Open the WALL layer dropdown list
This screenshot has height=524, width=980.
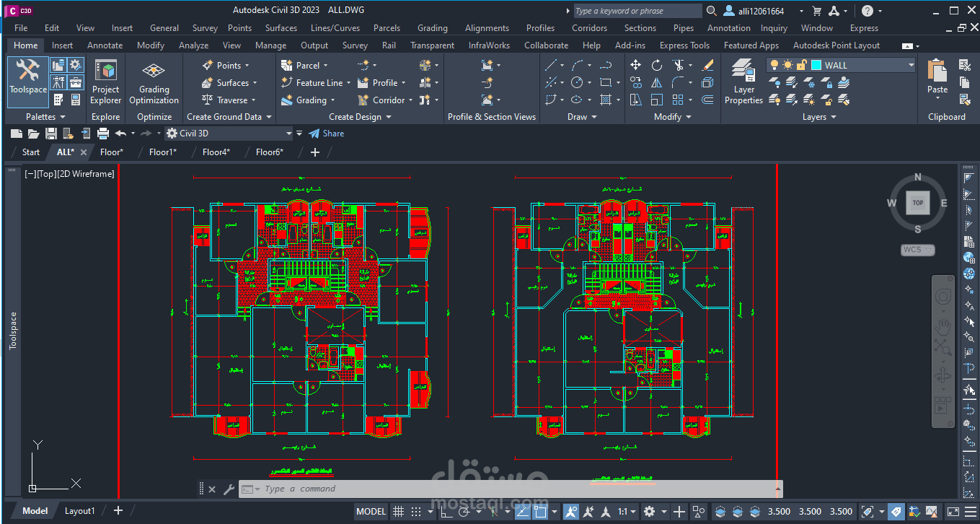[x=911, y=65]
